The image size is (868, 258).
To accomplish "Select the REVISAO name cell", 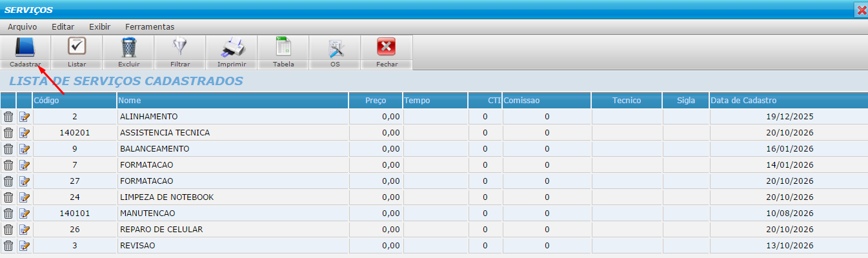I will pyautogui.click(x=232, y=246).
